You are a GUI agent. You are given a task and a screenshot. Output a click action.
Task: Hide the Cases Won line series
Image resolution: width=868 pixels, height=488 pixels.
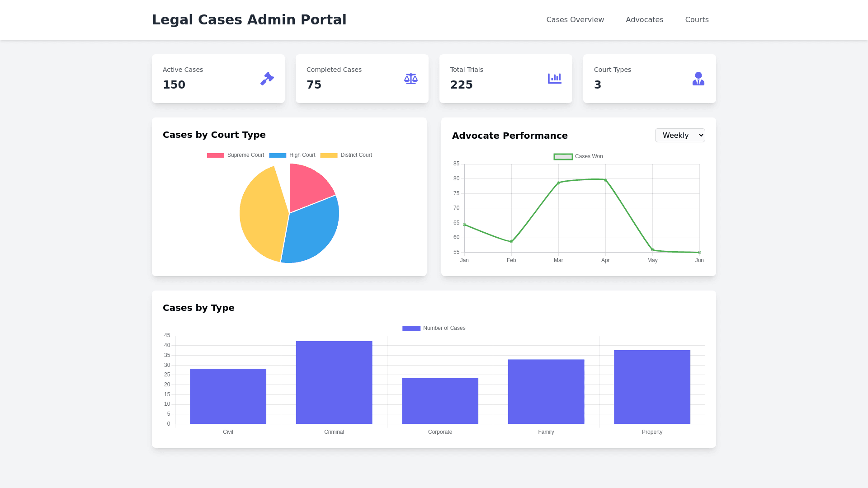(x=578, y=156)
